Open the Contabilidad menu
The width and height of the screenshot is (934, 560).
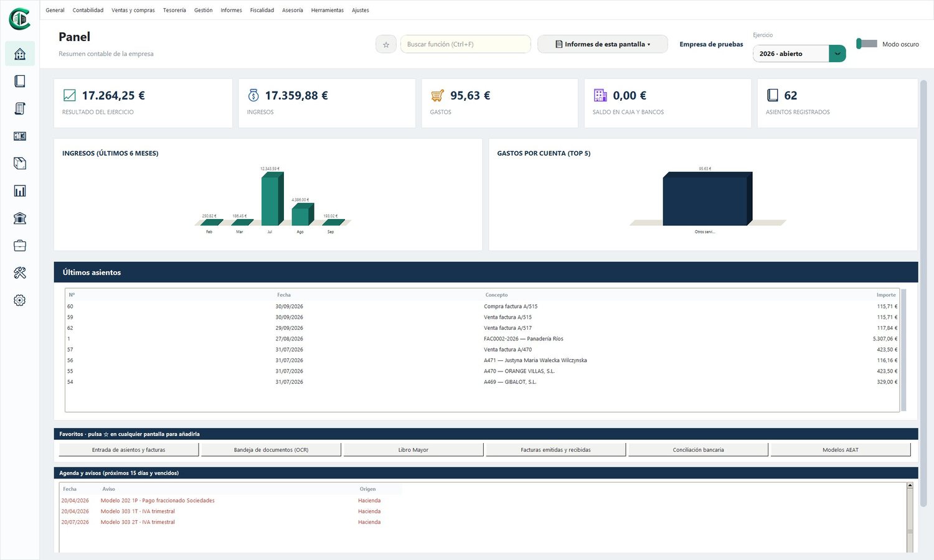[88, 10]
